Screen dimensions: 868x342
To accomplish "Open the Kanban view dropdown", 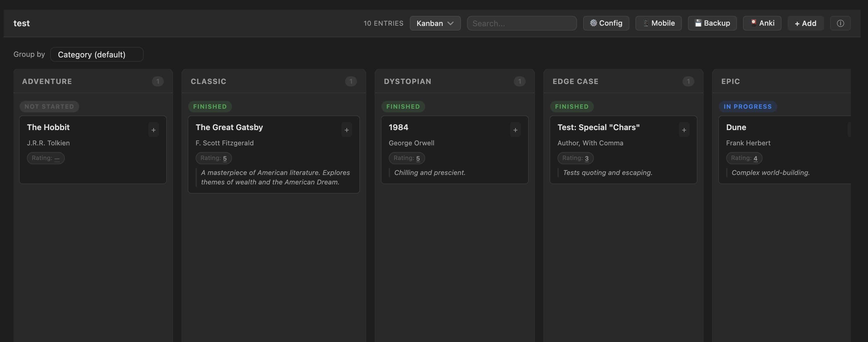I will pos(435,23).
